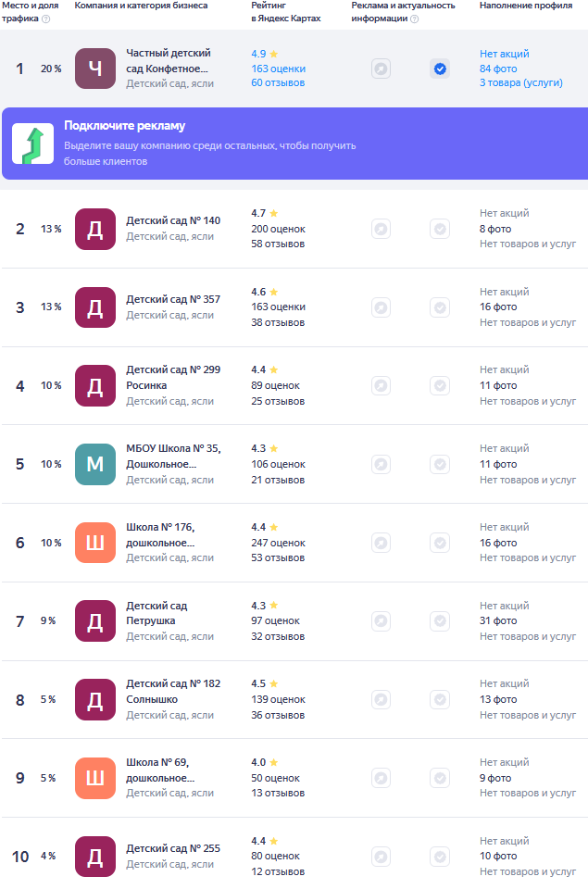The width and height of the screenshot is (588, 889).
Task: Click the advertising status icon for Школа № 35
Action: point(381,464)
